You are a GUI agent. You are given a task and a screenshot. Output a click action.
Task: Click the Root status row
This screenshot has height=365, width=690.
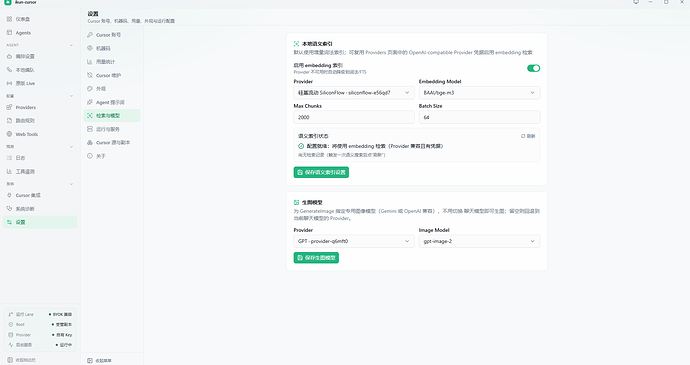pyautogui.click(x=40, y=324)
